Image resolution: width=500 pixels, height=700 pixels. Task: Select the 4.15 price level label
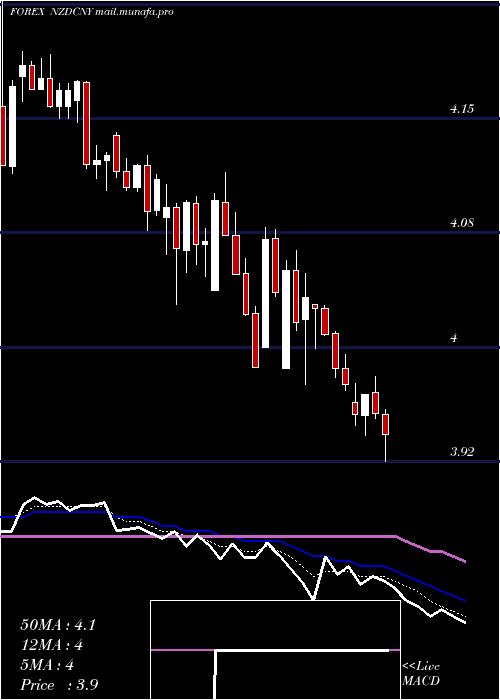[462, 109]
